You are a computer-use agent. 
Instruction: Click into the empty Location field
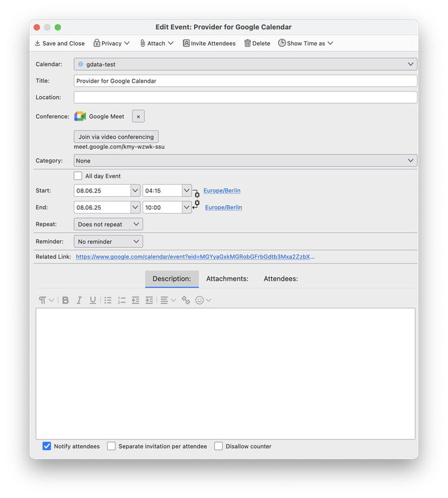coord(245,97)
